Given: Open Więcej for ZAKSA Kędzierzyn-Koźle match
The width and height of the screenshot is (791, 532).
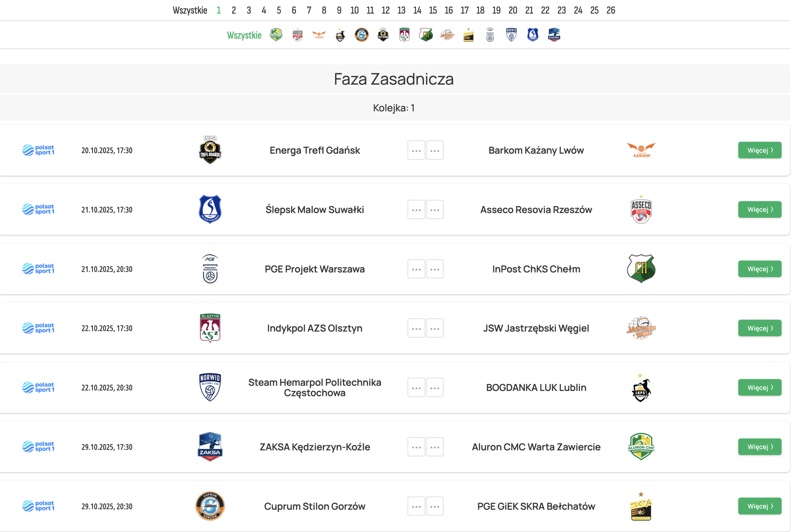Looking at the screenshot, I should [759, 447].
